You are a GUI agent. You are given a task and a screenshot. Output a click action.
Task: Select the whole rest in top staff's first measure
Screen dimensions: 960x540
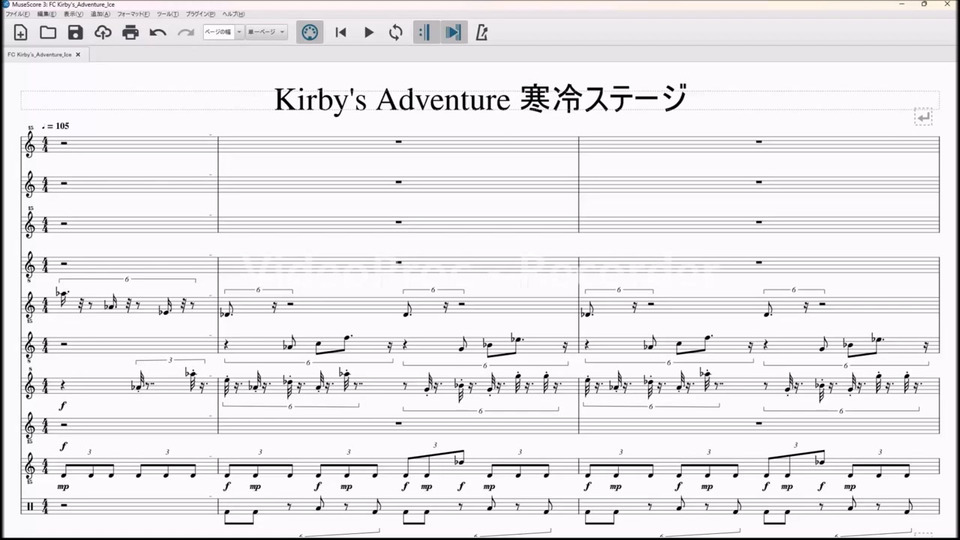64,143
